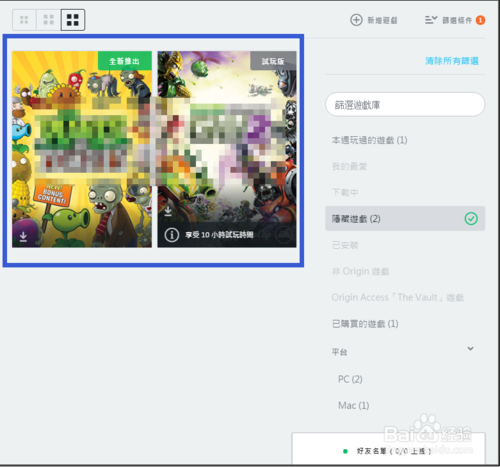Open the 篩選條件 filter icon
This screenshot has height=467, width=500.
(431, 20)
